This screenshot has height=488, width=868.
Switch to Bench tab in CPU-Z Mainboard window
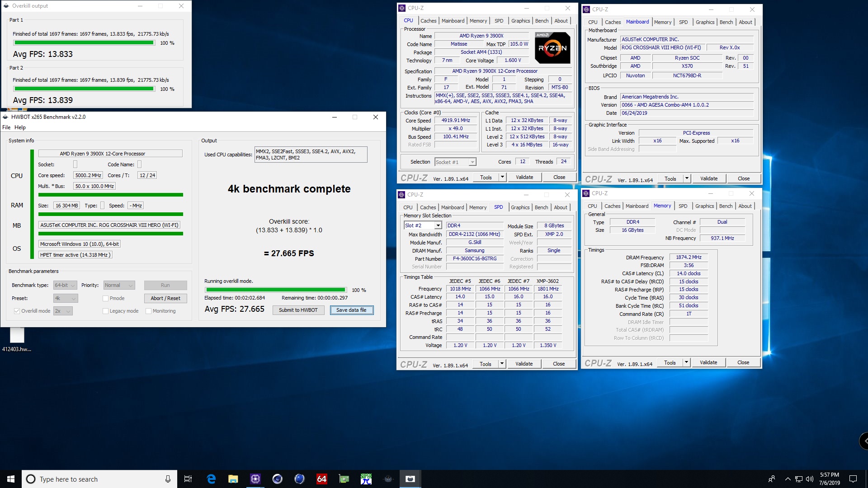pos(726,22)
